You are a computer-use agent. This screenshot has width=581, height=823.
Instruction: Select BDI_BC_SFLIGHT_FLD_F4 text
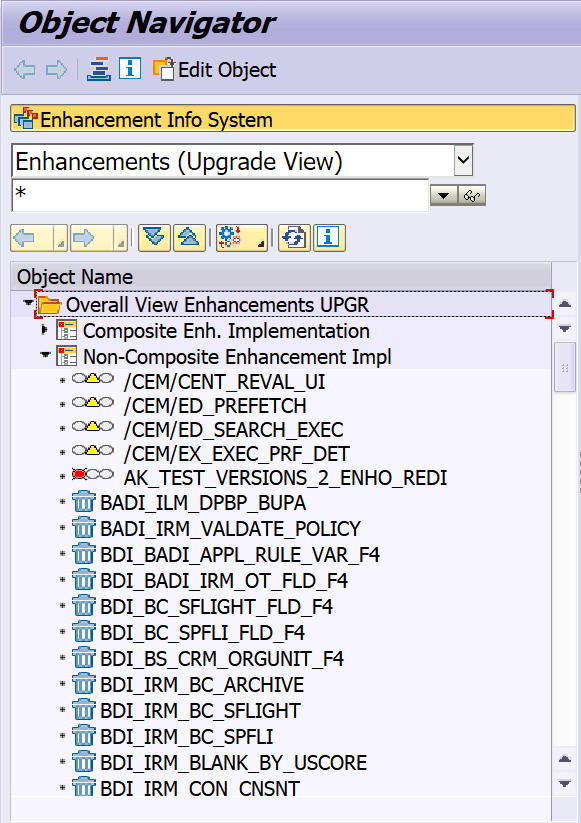click(x=216, y=607)
